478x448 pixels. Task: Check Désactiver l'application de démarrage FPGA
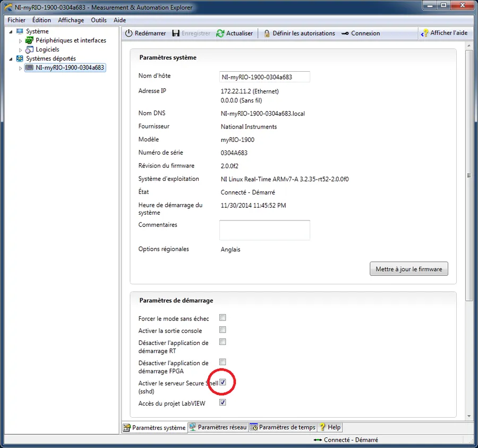coord(223,362)
